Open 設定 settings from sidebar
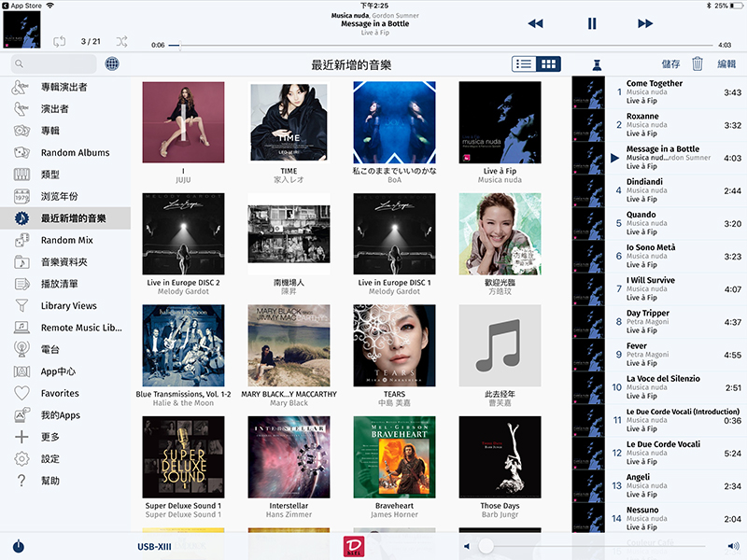The image size is (747, 560). pyautogui.click(x=50, y=458)
